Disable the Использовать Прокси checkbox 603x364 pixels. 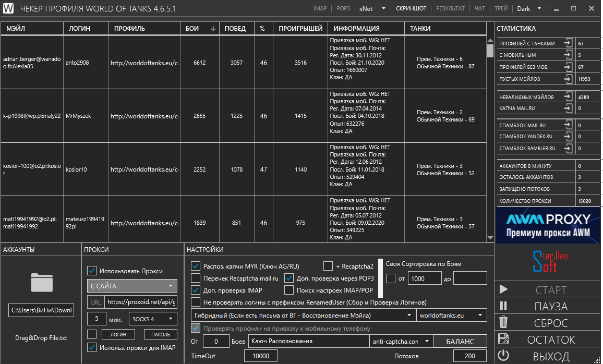92,271
